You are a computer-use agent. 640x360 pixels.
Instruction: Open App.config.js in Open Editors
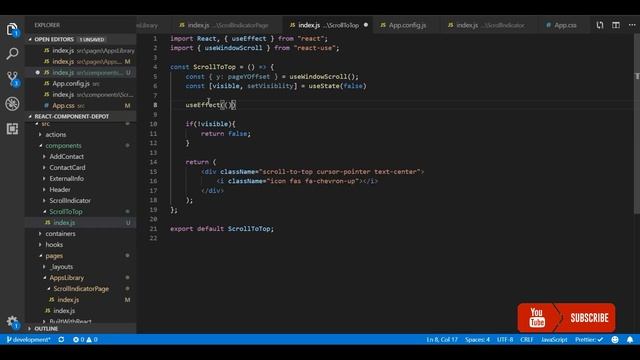[x=81, y=83]
